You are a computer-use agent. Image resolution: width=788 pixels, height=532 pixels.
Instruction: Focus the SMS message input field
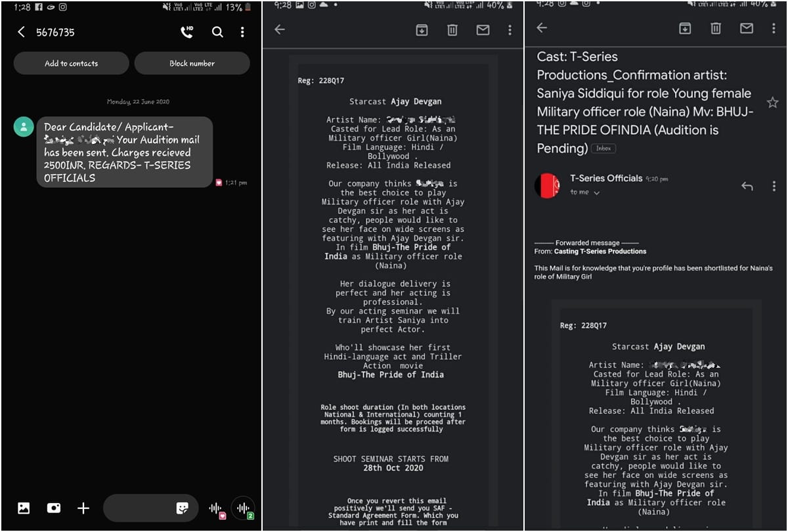(150, 508)
